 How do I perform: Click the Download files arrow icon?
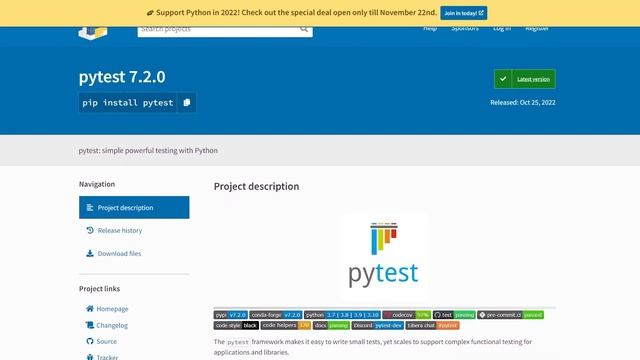coord(90,253)
